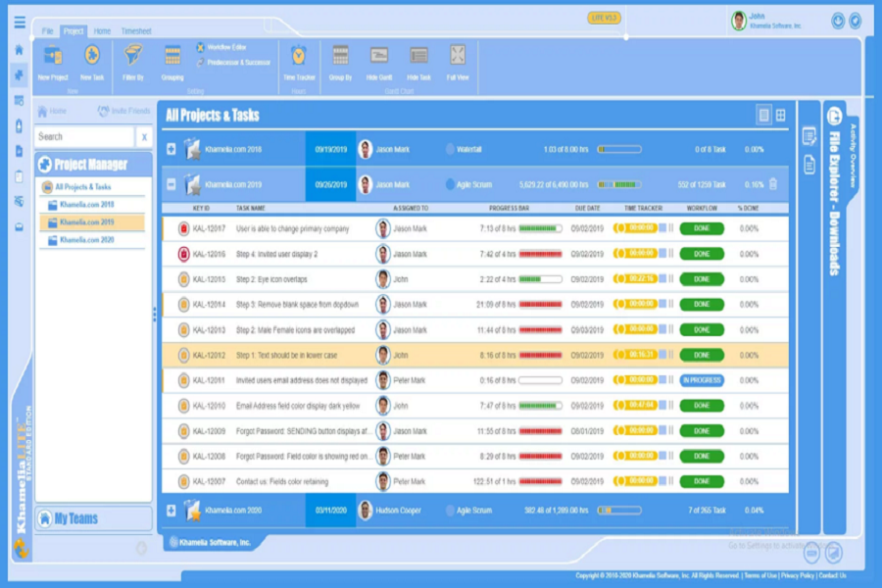Open the Grouping ribbon icon
882x588 pixels.
click(x=172, y=55)
